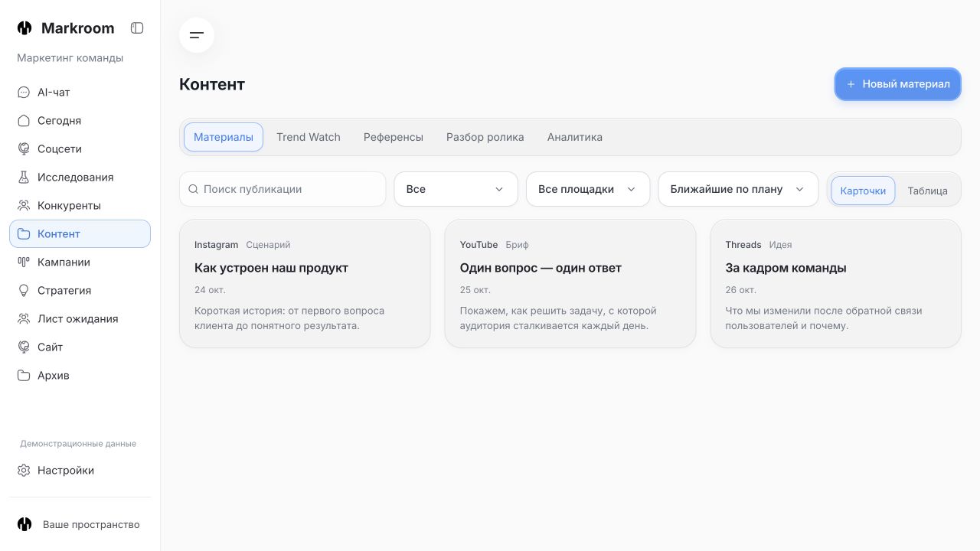The width and height of the screenshot is (980, 551).
Task: Click the "26 окт." date text
Action: point(741,290)
